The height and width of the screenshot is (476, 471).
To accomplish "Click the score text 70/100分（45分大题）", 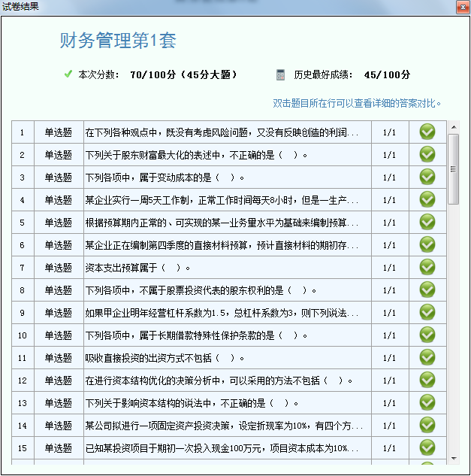I will (x=183, y=74).
